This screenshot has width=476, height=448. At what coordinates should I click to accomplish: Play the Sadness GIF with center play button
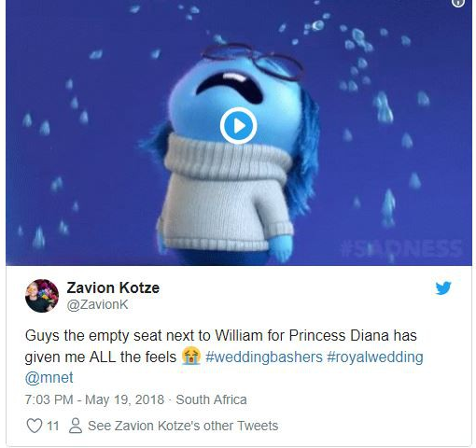tap(238, 125)
